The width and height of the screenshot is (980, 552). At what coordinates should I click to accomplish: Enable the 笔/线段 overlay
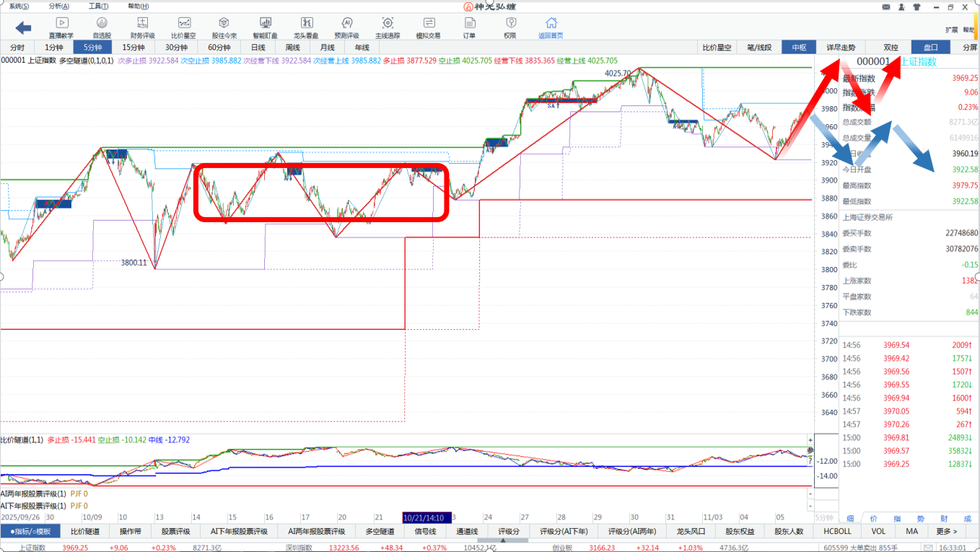(x=759, y=48)
